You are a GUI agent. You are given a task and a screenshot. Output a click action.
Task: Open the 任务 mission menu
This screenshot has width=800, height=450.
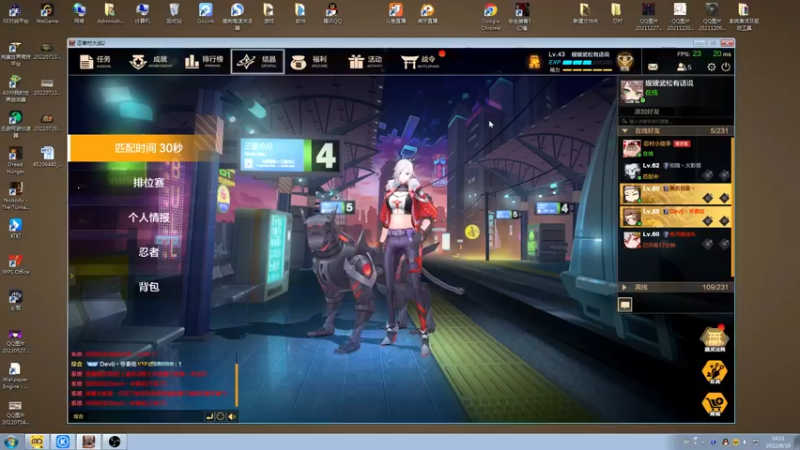(95, 62)
